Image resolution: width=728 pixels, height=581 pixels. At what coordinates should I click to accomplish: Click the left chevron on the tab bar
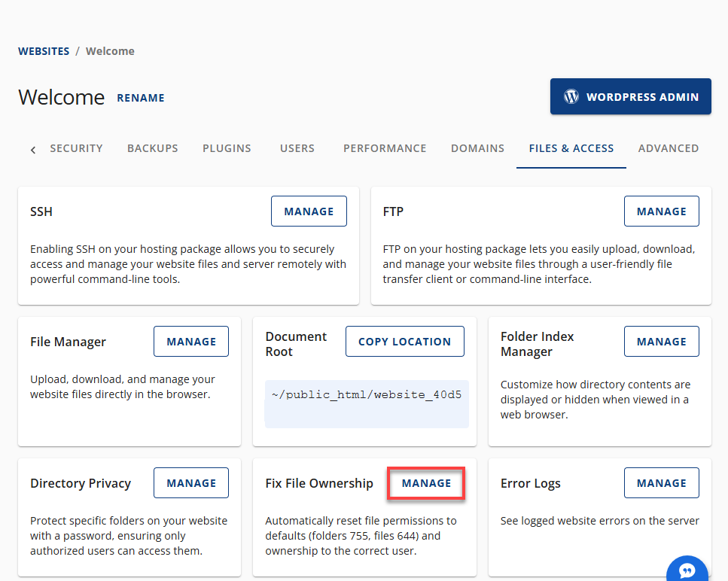(32, 149)
